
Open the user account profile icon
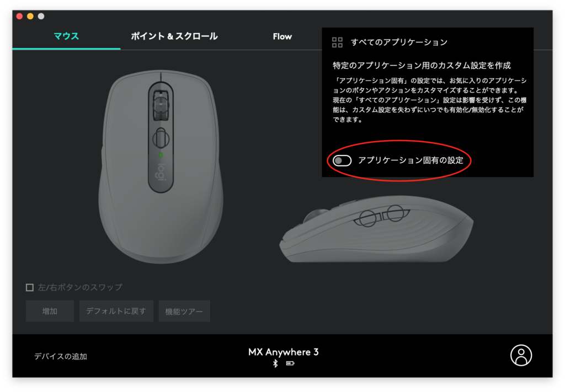521,355
